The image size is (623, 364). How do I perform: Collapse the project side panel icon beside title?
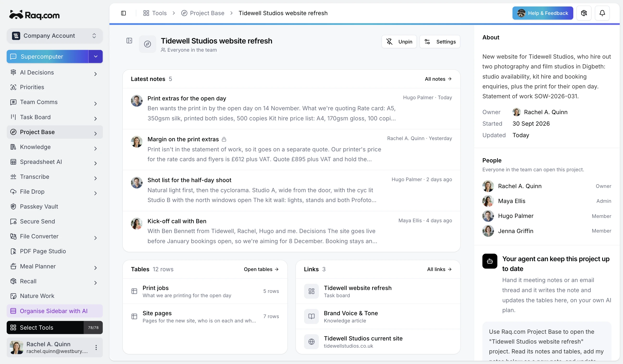click(129, 41)
